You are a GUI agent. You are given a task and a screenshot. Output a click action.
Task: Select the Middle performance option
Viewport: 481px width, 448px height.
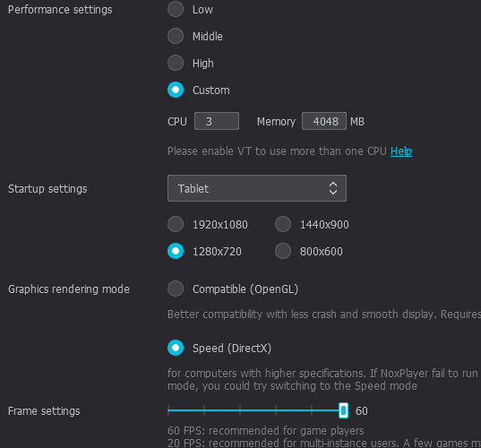(x=176, y=36)
